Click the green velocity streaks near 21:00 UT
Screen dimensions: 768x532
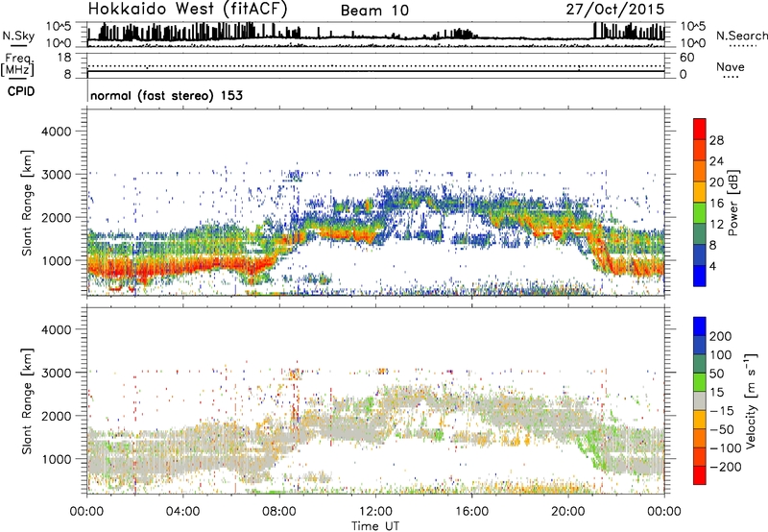pos(591,446)
